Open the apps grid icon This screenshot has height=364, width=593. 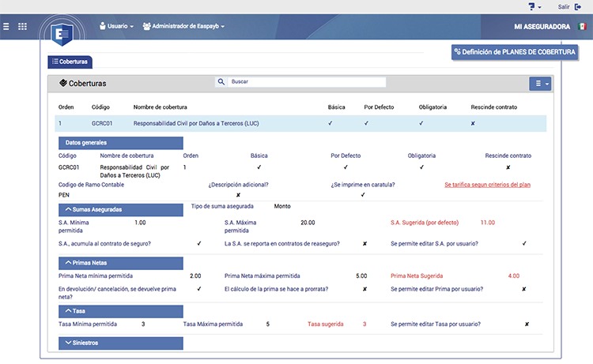coord(22,26)
